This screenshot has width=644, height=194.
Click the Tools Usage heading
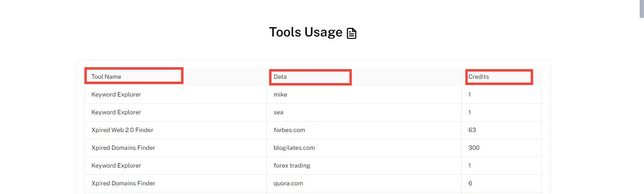click(306, 32)
